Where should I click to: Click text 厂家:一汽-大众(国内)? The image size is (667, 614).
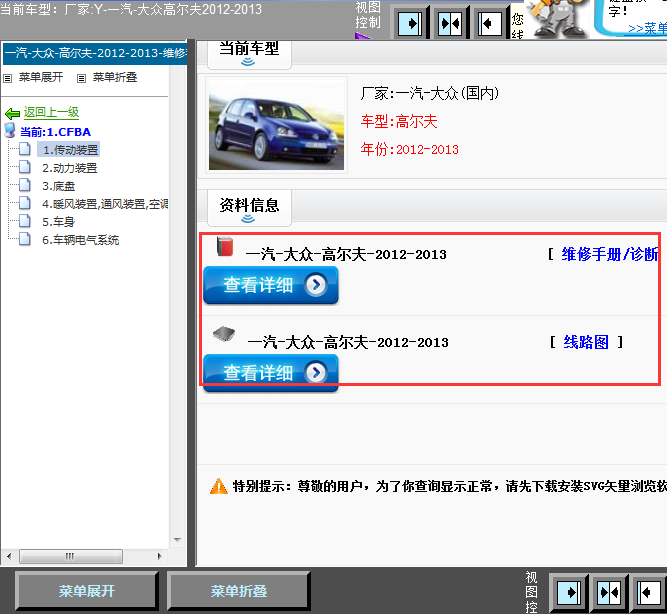pos(430,93)
